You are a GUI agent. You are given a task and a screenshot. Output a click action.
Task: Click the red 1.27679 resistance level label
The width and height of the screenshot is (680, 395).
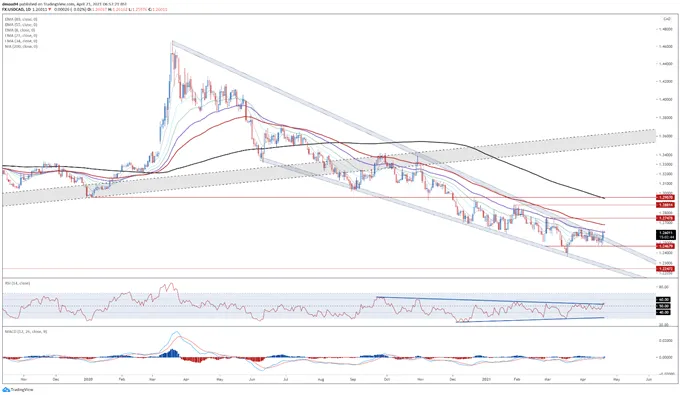click(665, 218)
